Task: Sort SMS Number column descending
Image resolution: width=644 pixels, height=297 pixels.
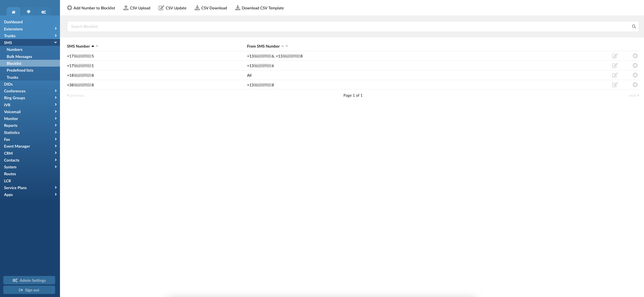Action: tap(97, 46)
